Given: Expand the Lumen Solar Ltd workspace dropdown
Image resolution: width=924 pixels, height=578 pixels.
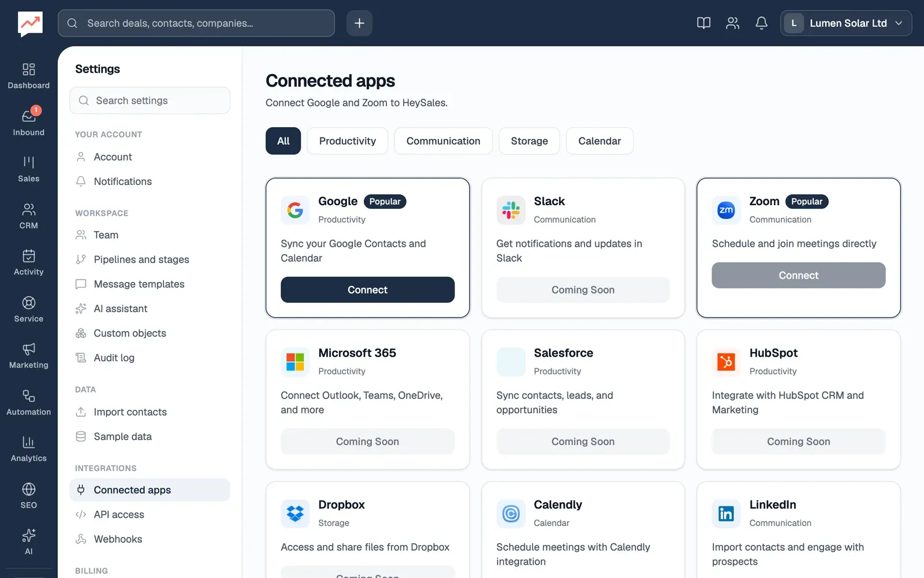Looking at the screenshot, I should 846,23.
